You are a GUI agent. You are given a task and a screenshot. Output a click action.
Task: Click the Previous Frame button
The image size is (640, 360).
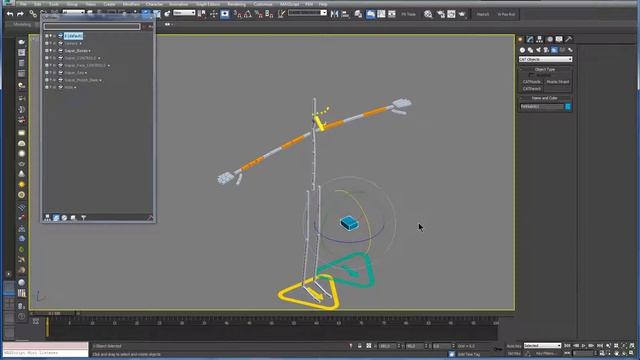click(x=576, y=346)
